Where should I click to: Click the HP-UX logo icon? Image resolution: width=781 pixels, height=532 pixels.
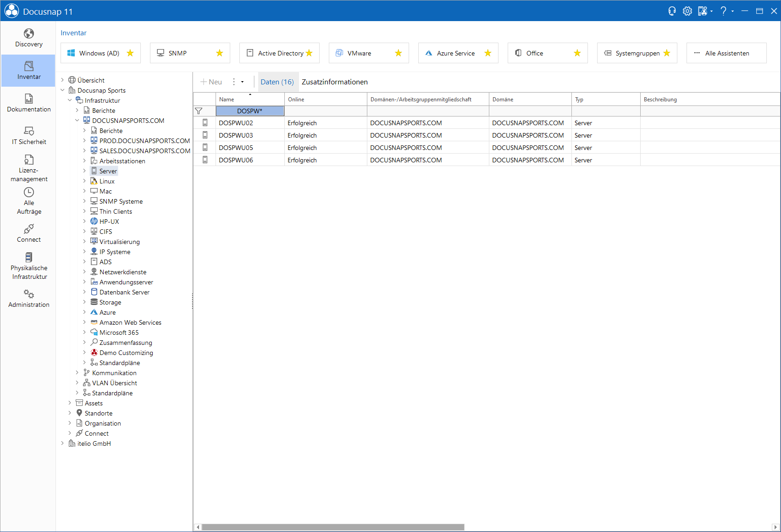point(94,222)
